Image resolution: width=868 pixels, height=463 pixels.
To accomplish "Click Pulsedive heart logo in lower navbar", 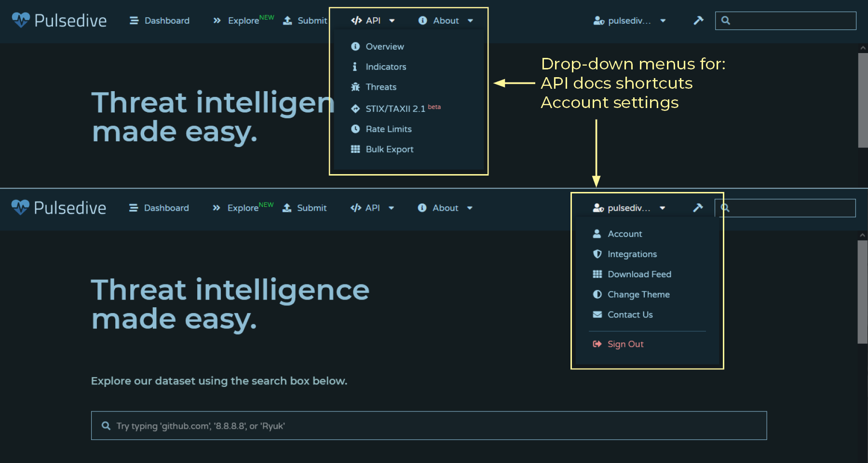I will point(20,207).
